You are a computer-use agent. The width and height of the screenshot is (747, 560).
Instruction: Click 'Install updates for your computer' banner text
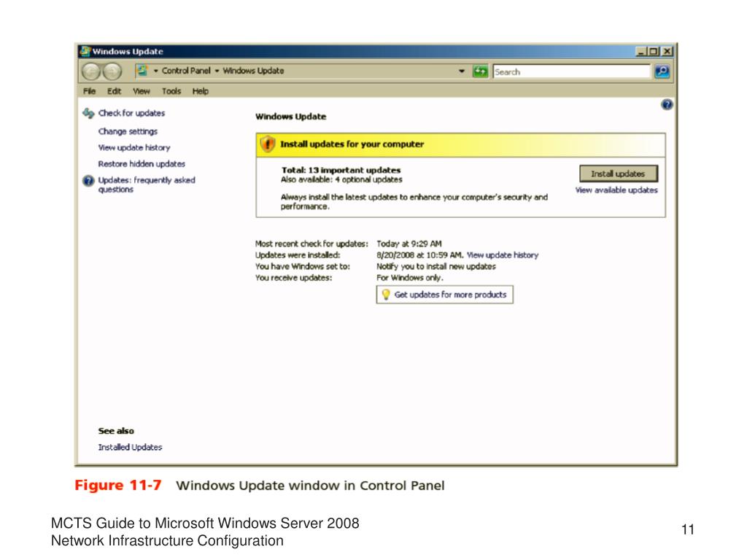(352, 144)
